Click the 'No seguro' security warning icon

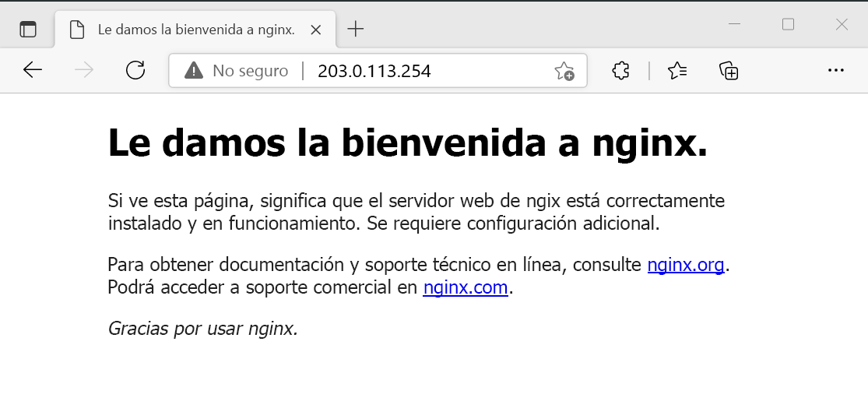click(x=193, y=70)
